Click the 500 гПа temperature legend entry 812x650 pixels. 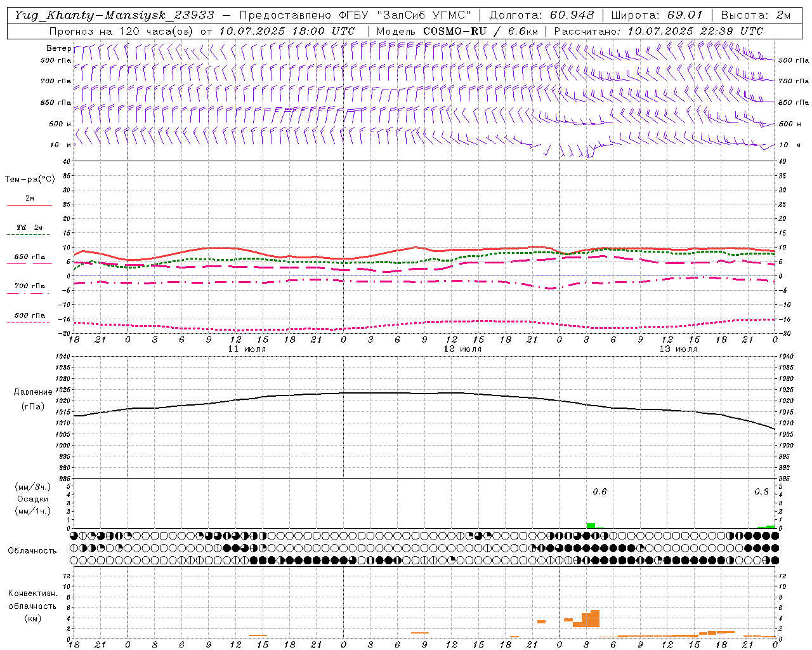click(30, 315)
